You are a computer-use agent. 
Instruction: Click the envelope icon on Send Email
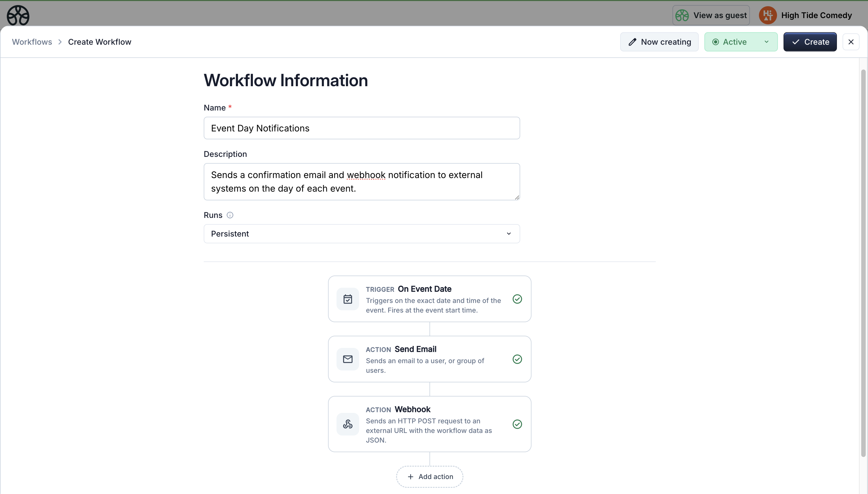click(348, 359)
